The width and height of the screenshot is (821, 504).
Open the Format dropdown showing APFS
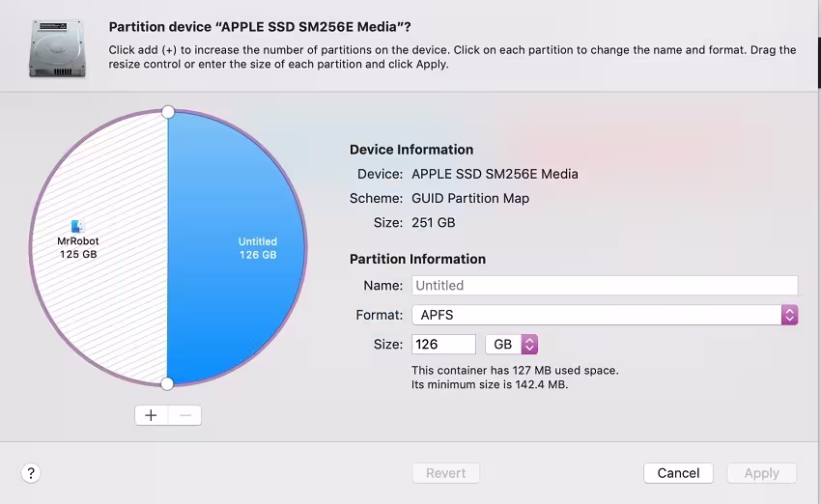pos(605,315)
